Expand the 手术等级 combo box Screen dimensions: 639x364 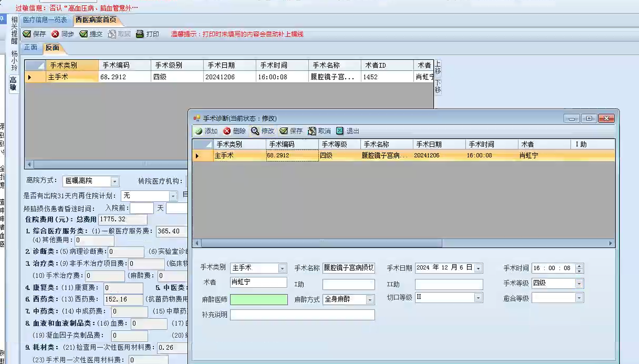point(579,283)
